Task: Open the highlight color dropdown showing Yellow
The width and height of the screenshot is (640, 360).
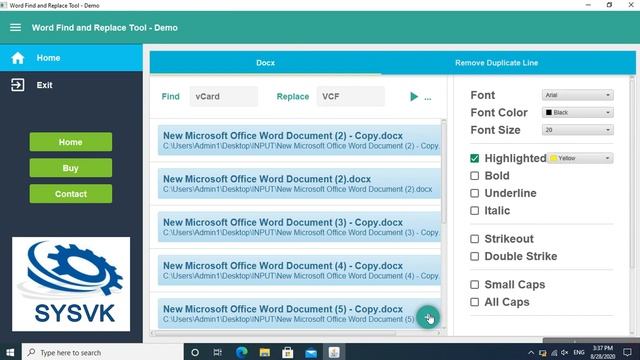Action: (x=580, y=158)
